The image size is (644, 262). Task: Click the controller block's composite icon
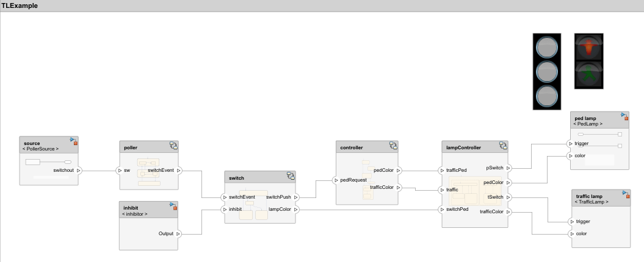394,146
